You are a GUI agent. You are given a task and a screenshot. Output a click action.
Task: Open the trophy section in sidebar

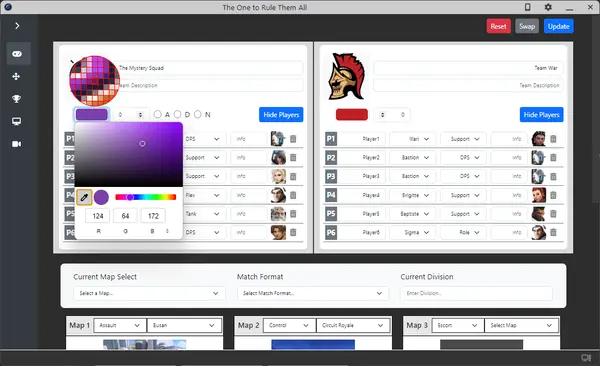(16, 99)
